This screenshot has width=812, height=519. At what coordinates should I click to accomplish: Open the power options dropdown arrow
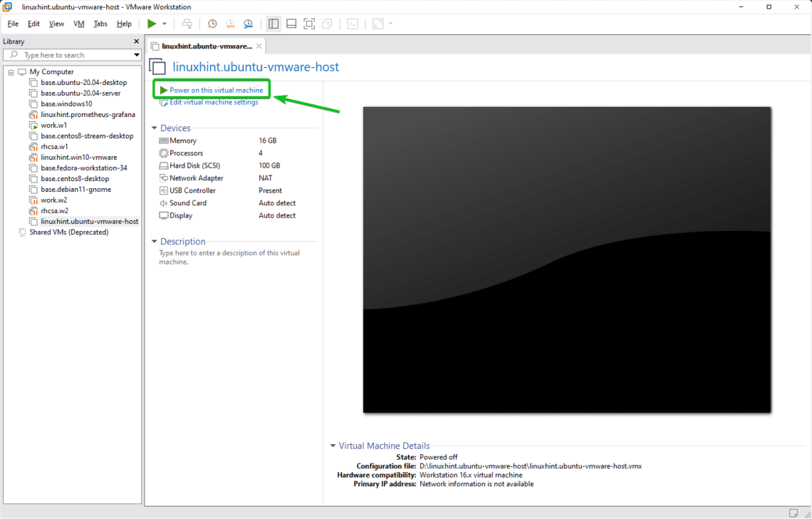click(x=163, y=24)
